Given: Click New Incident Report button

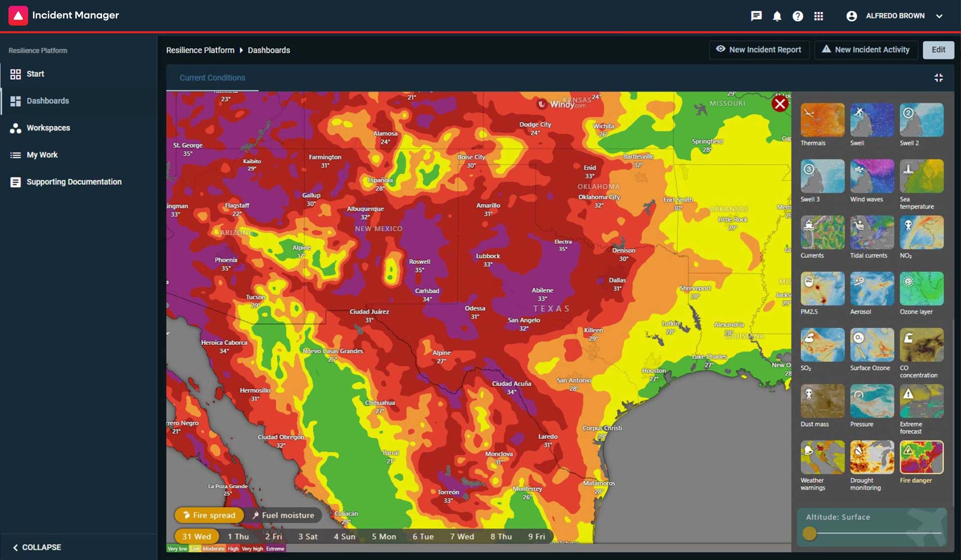Looking at the screenshot, I should click(x=759, y=50).
